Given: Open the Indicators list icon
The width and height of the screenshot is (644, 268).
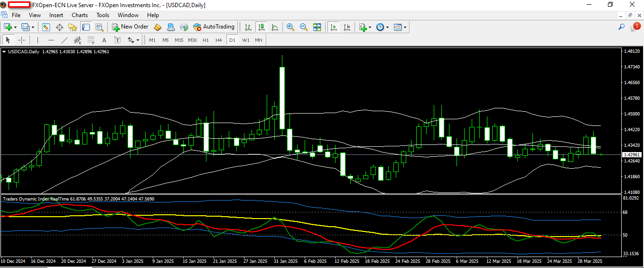Looking at the screenshot, I should tap(363, 27).
